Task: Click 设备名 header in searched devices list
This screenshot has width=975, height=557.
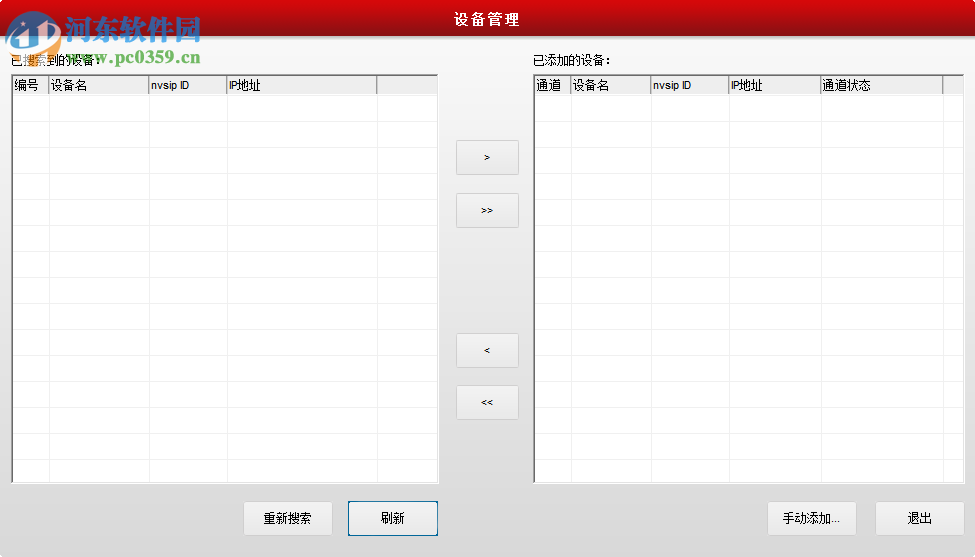Action: click(x=99, y=85)
